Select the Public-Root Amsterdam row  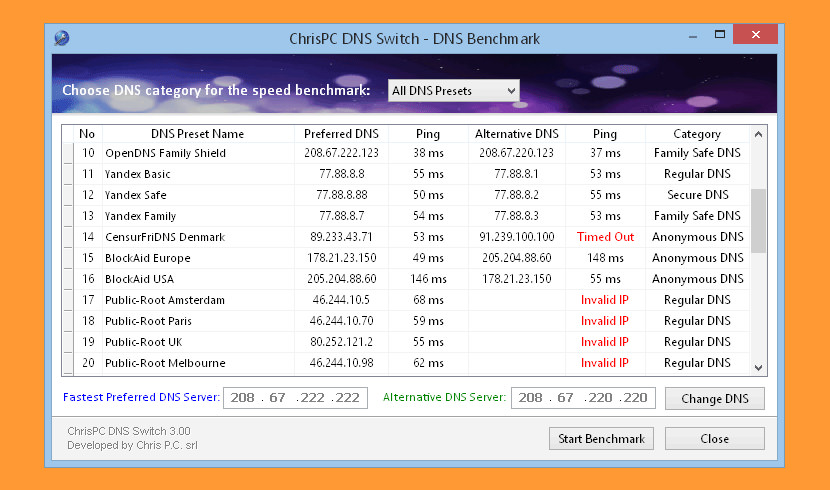pos(407,300)
